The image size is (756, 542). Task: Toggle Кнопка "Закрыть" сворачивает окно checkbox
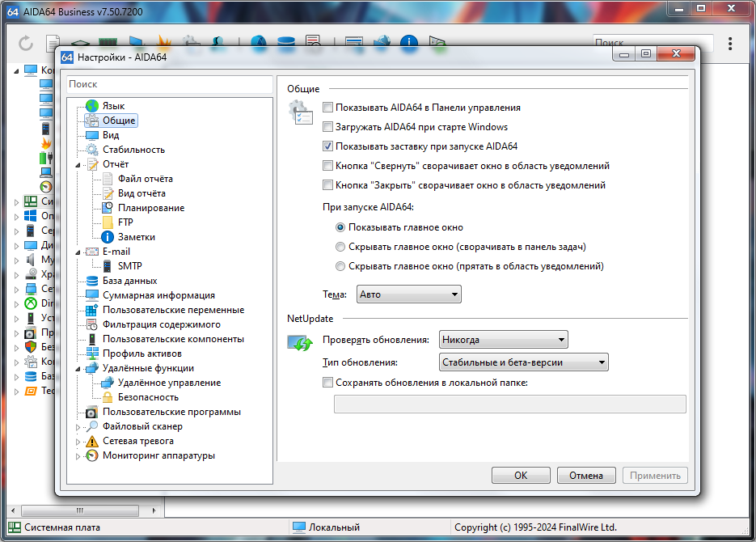[327, 185]
